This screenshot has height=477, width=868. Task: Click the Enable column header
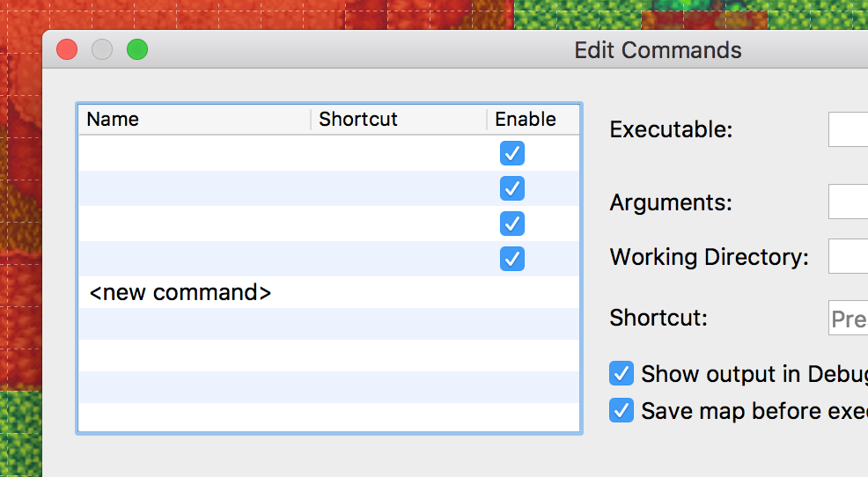pyautogui.click(x=533, y=119)
